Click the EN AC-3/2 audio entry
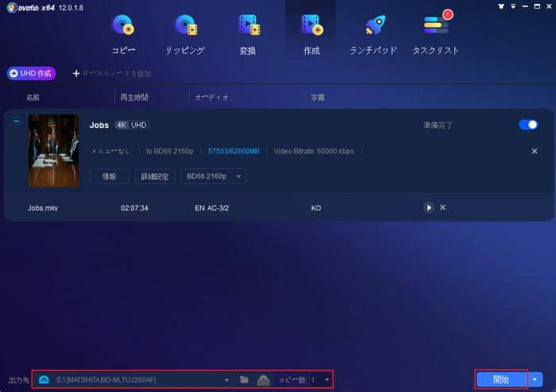The height and width of the screenshot is (392, 556). [x=211, y=208]
